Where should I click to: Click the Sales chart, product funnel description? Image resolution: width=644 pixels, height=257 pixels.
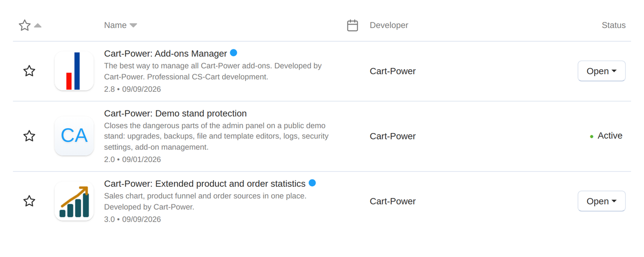[205, 201]
